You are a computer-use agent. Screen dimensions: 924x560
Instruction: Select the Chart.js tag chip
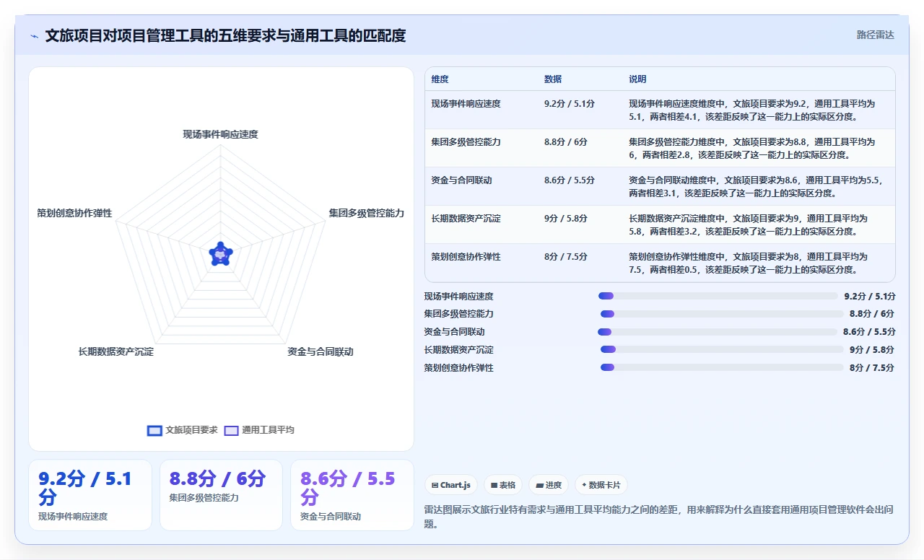coord(451,485)
